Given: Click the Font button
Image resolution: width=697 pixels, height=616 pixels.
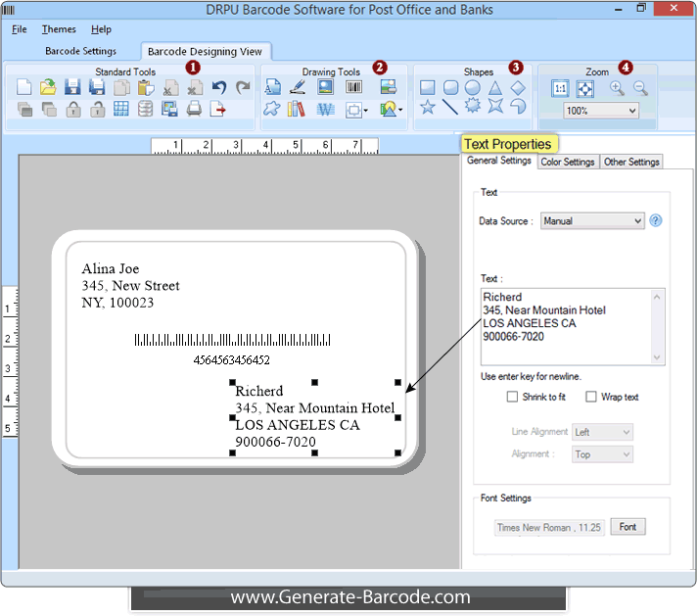Looking at the screenshot, I should tap(627, 527).
